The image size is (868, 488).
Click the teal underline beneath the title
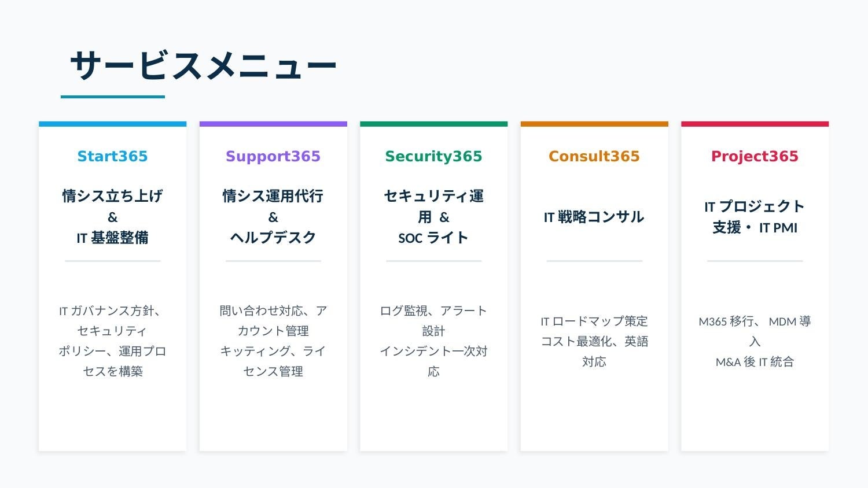pos(113,97)
